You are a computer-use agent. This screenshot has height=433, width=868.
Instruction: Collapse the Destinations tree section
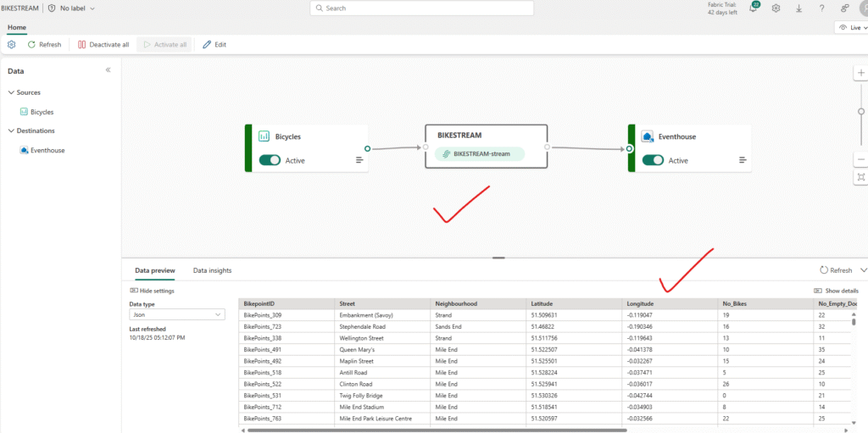click(x=11, y=130)
